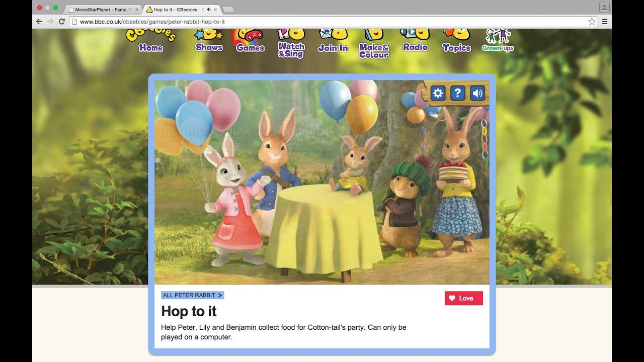Go to CBeebies Home

(150, 41)
